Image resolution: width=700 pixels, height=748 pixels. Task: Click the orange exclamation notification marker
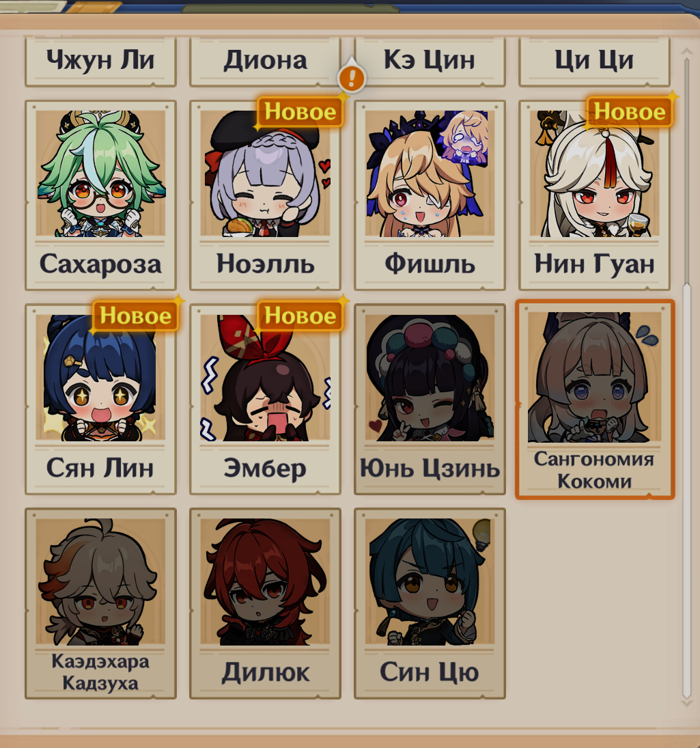click(352, 77)
